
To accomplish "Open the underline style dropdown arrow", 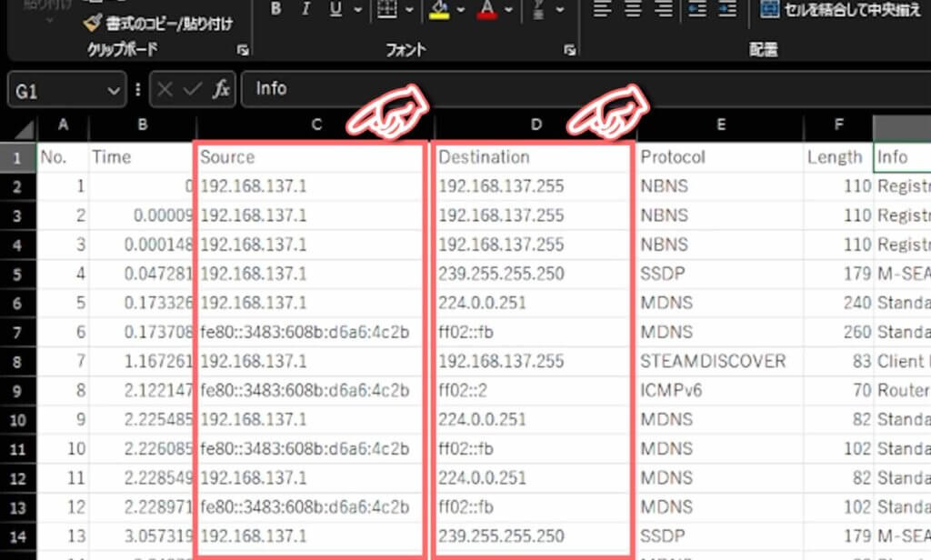I will 356,10.
